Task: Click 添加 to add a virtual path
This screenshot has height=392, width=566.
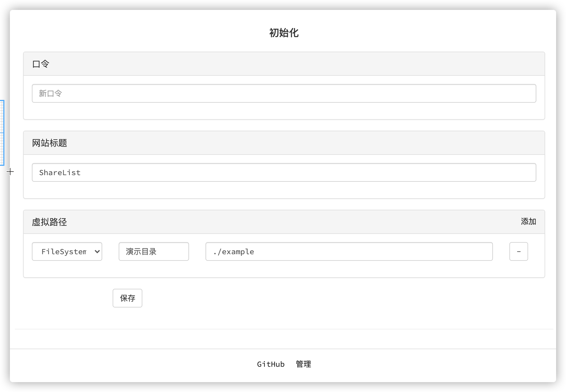Action: (x=528, y=222)
